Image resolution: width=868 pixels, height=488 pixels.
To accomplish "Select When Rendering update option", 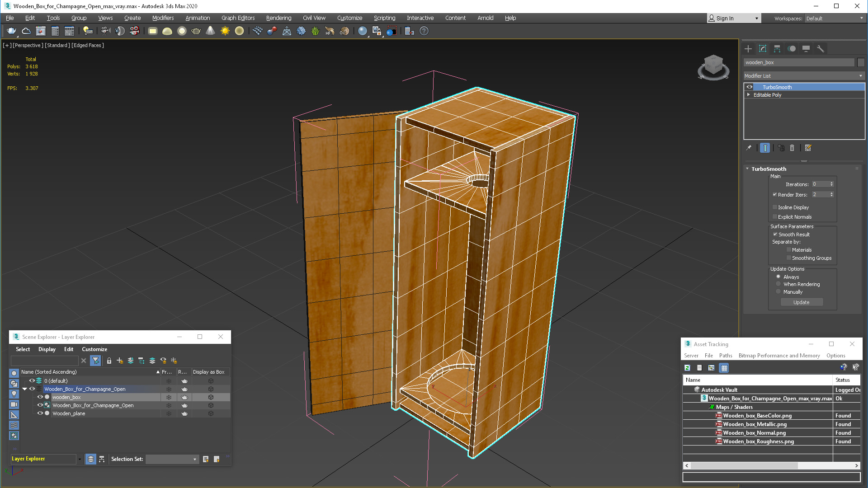I will click(778, 284).
